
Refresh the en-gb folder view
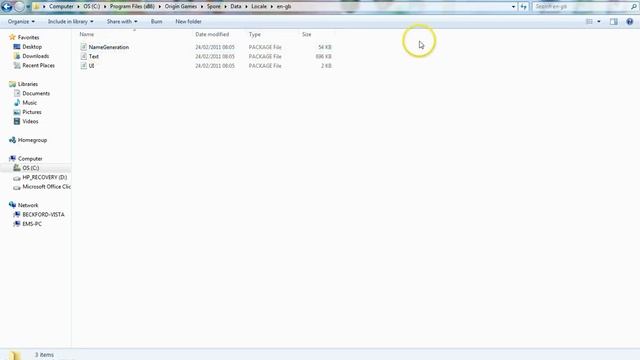[x=523, y=7]
